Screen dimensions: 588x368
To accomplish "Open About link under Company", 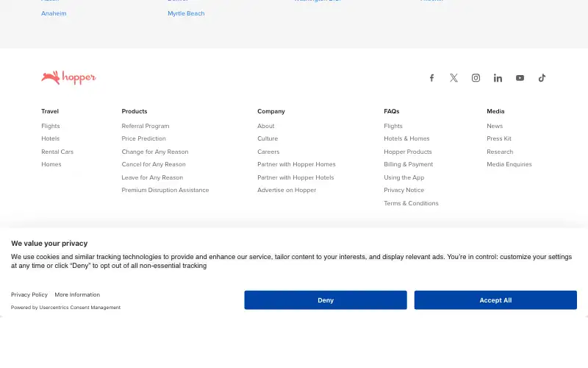I will tap(266, 126).
